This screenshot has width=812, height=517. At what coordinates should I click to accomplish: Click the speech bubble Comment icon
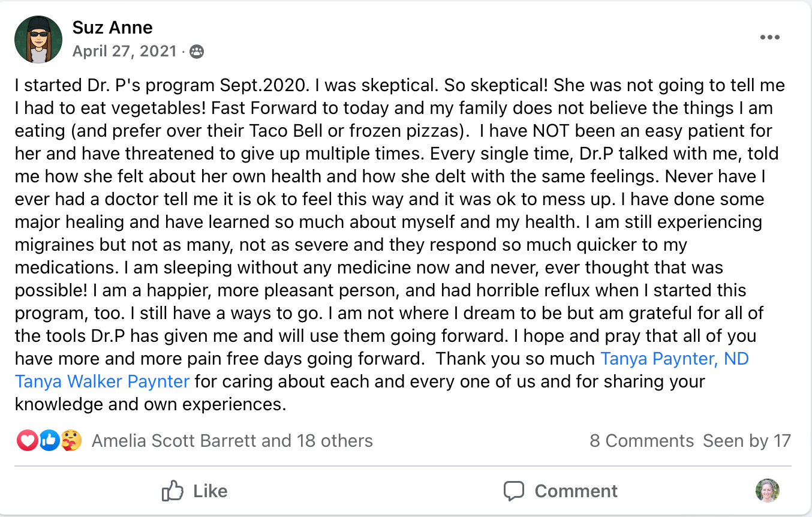pyautogui.click(x=514, y=491)
